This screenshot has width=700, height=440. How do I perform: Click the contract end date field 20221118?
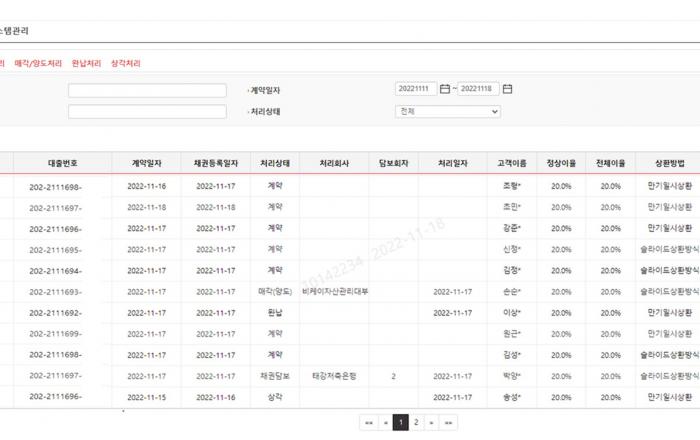pyautogui.click(x=478, y=89)
